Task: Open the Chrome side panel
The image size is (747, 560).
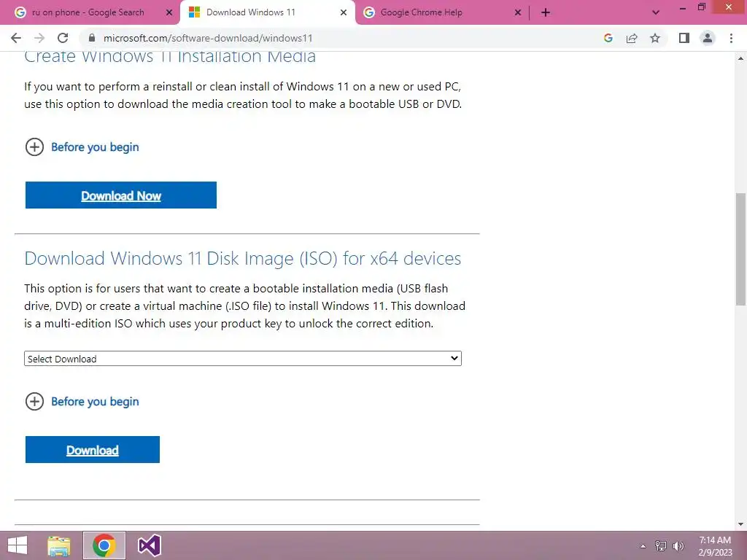Action: click(x=684, y=38)
